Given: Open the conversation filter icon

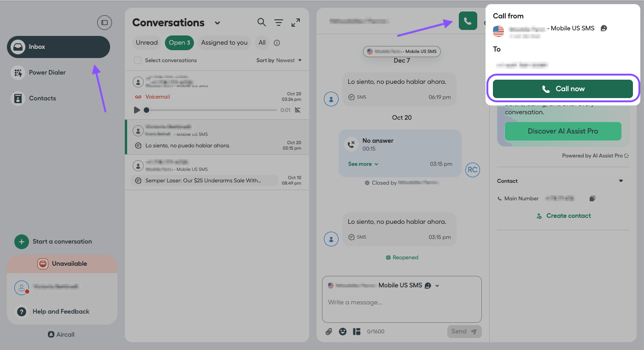Looking at the screenshot, I should tap(279, 23).
